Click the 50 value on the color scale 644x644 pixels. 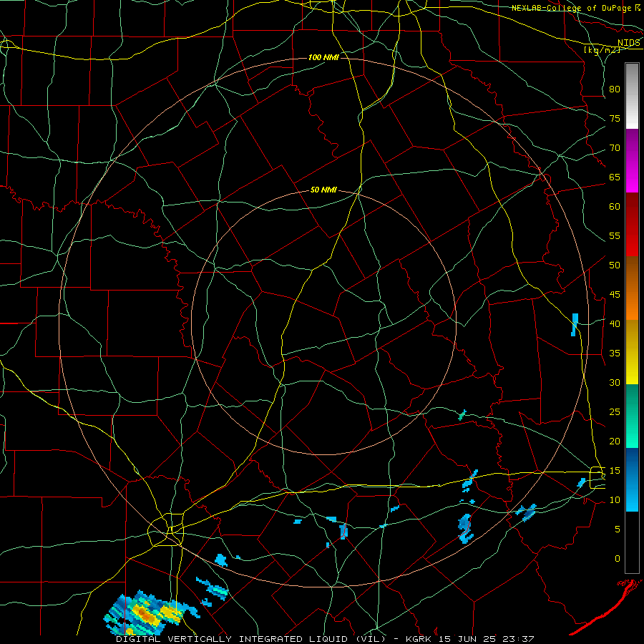pyautogui.click(x=615, y=265)
